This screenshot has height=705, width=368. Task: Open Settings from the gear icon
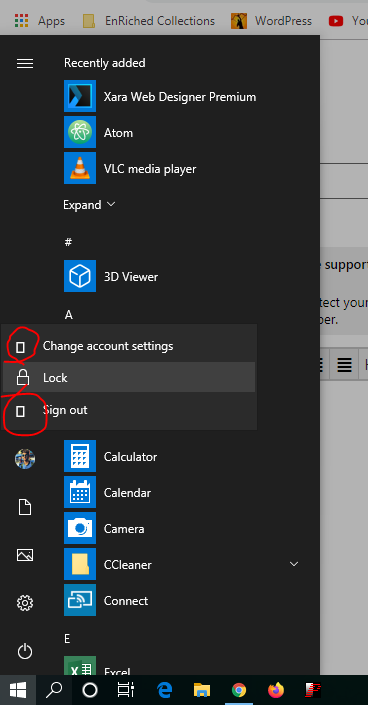pyautogui.click(x=25, y=602)
